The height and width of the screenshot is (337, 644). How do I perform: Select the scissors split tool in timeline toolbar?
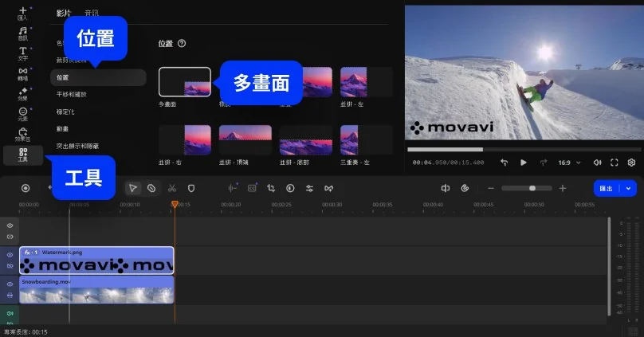171,188
